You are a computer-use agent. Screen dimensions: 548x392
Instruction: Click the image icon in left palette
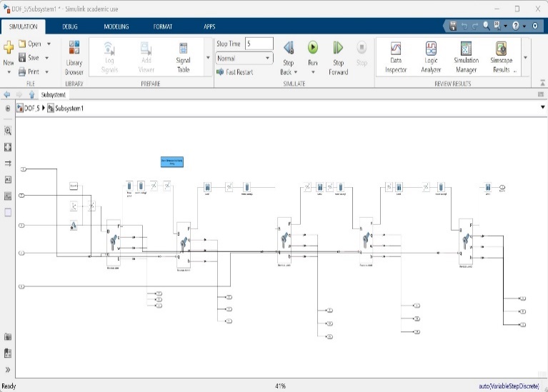(8, 196)
